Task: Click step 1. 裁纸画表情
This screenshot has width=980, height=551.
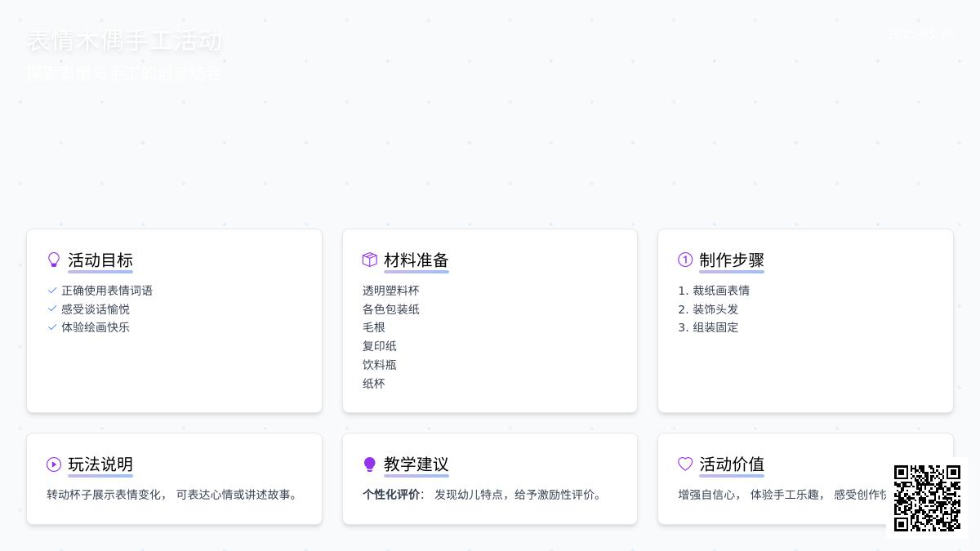Action: tap(714, 291)
